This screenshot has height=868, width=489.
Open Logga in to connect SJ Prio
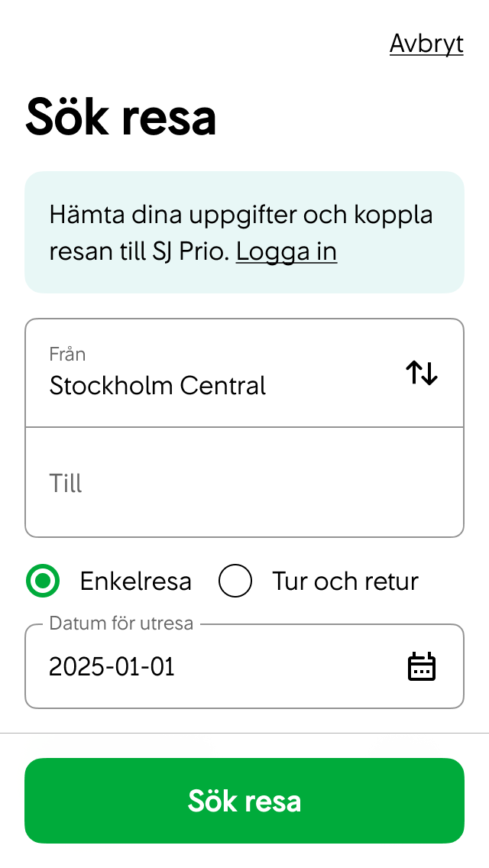(x=287, y=251)
